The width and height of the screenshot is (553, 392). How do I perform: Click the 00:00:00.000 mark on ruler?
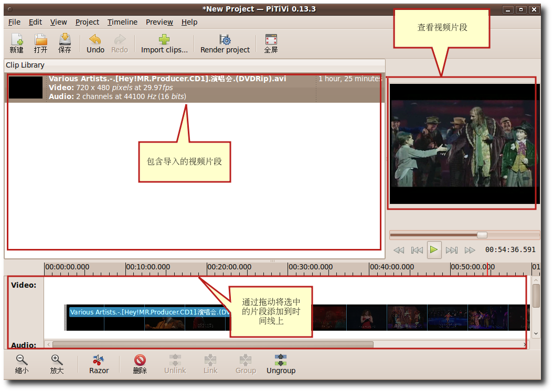[x=67, y=267]
